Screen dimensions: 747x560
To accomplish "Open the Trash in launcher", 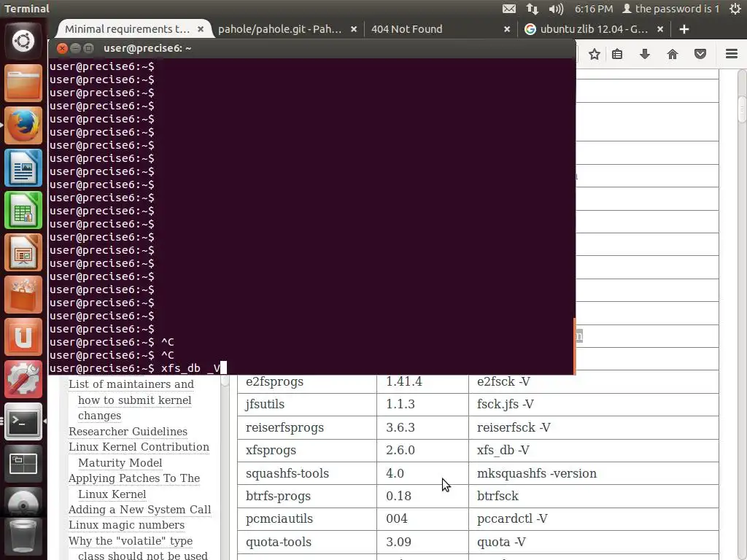I will [23, 537].
